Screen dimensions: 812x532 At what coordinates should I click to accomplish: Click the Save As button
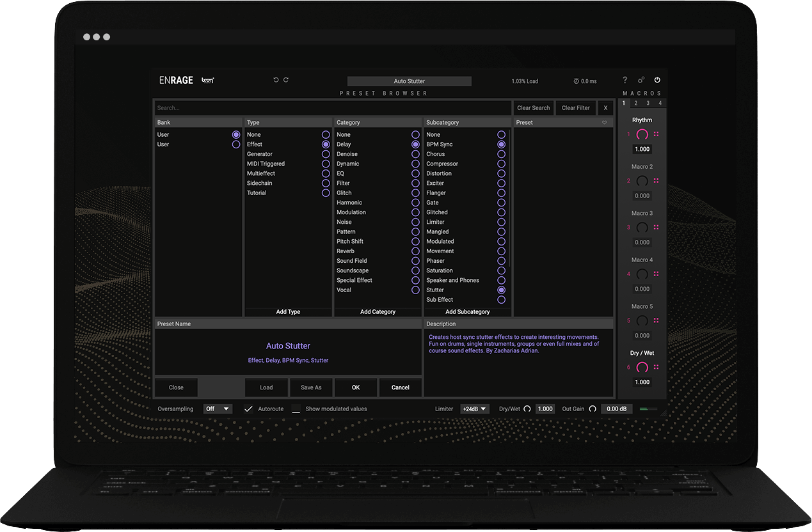(x=311, y=387)
